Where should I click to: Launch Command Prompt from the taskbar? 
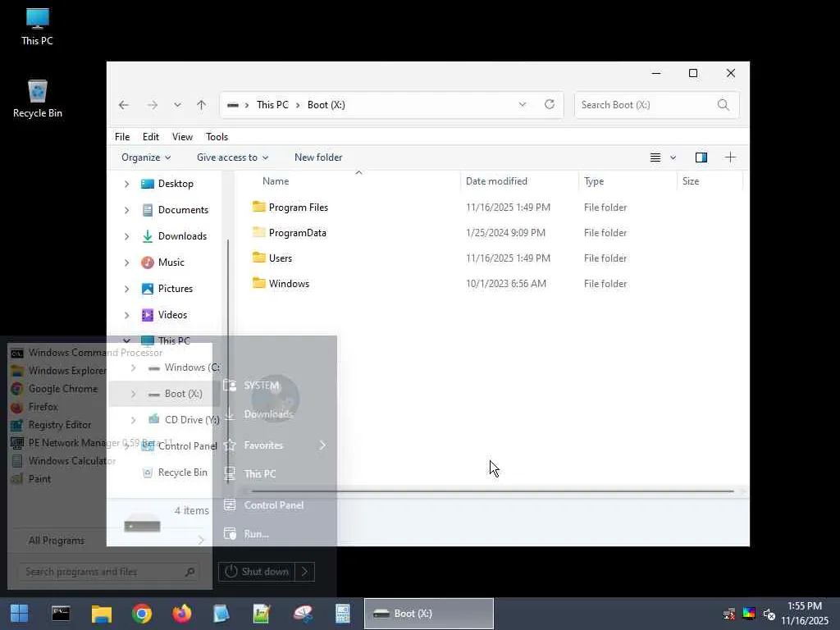click(x=61, y=614)
